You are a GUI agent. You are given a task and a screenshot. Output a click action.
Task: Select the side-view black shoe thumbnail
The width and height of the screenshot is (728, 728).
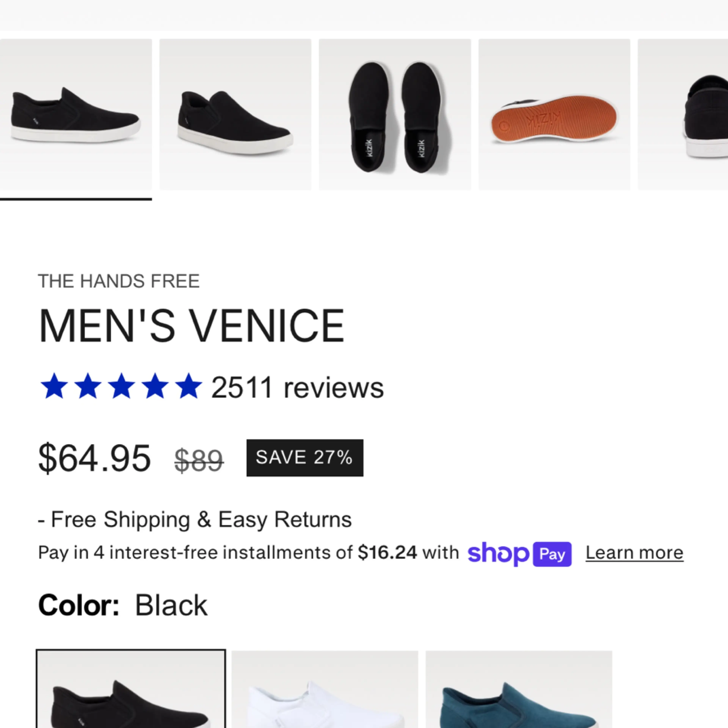76,115
